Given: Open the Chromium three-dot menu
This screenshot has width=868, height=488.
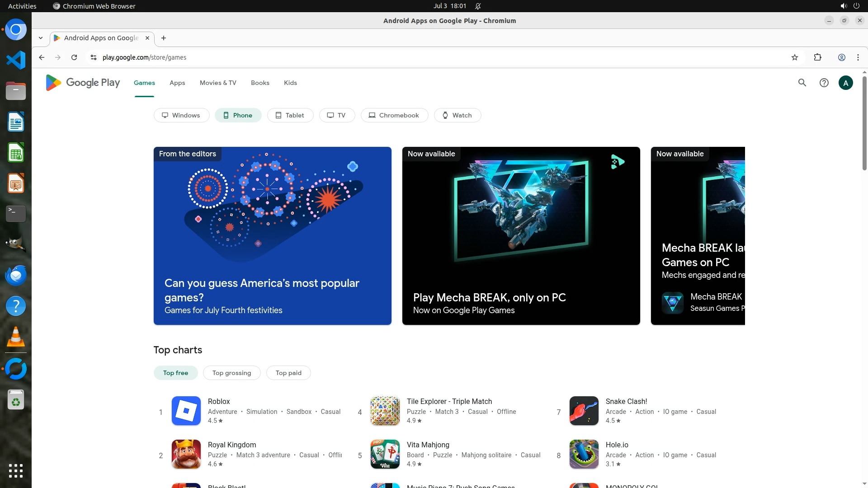Looking at the screenshot, I should tap(858, 57).
